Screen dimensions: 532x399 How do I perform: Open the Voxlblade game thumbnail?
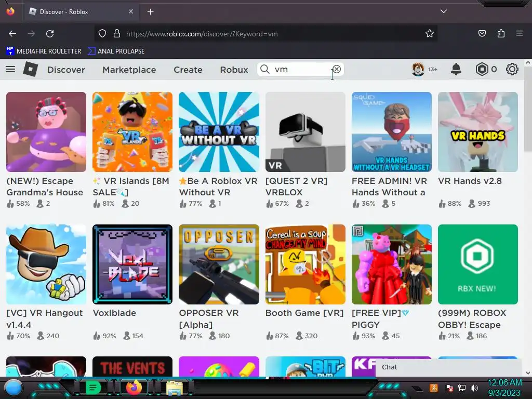(132, 264)
